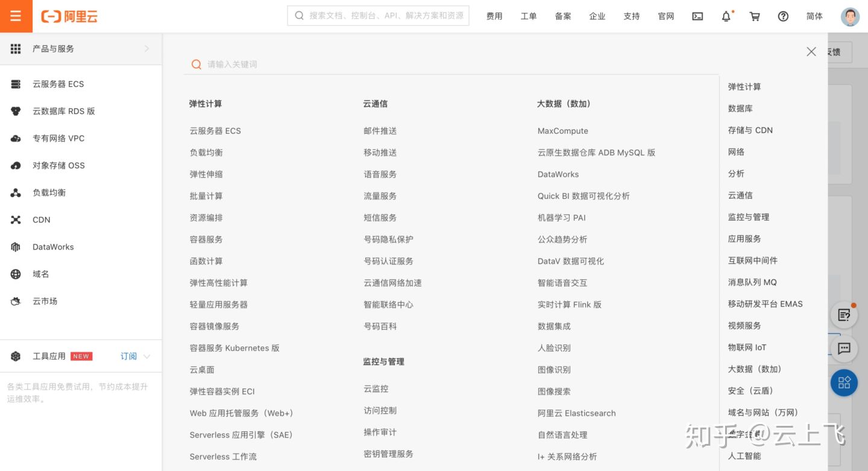Open 容器服务 Kubernetes 版 link
The height and width of the screenshot is (471, 868).
[x=234, y=348]
